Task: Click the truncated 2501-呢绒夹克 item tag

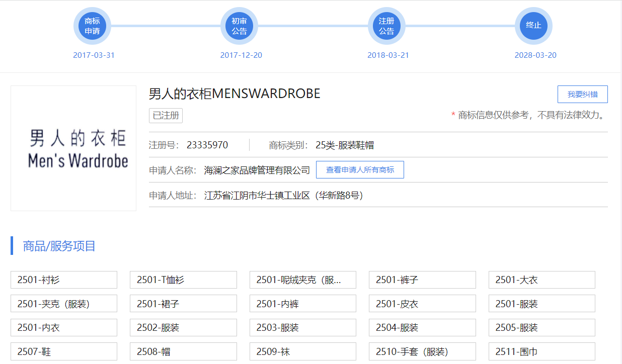Action: (302, 280)
